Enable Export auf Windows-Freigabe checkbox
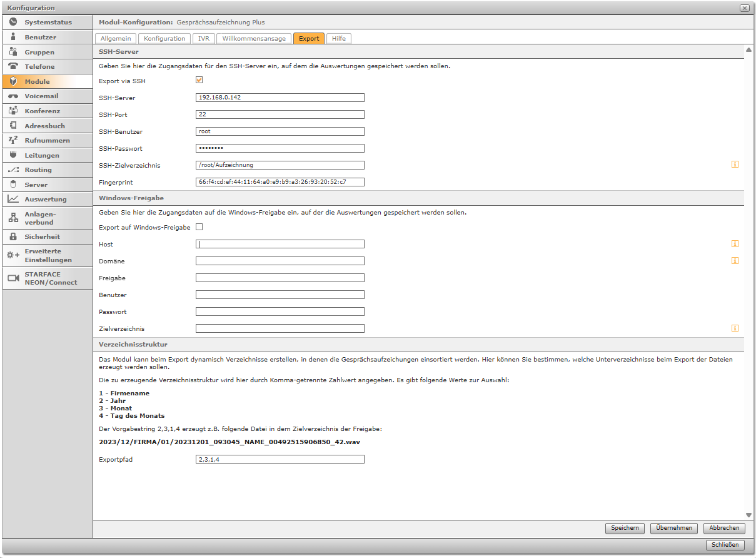This screenshot has width=756, height=558. 199,227
